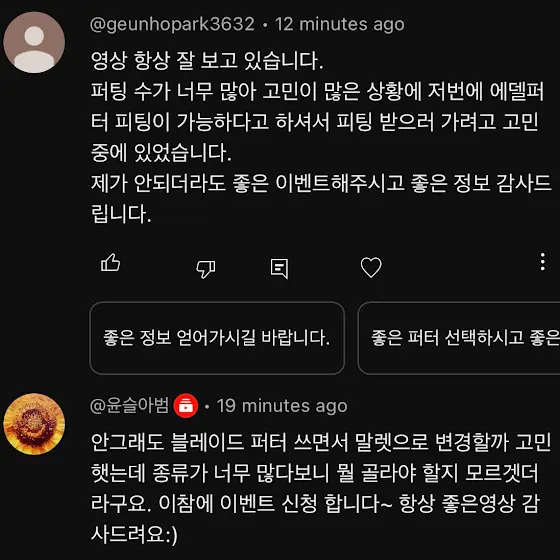Open the three-dot comment options menu
560x560 pixels.
[542, 262]
